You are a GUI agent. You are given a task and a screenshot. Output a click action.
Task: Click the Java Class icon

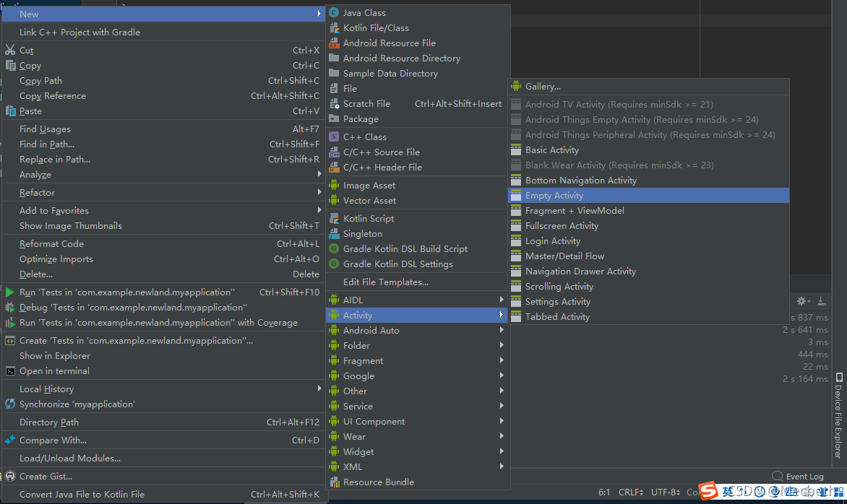tap(335, 12)
